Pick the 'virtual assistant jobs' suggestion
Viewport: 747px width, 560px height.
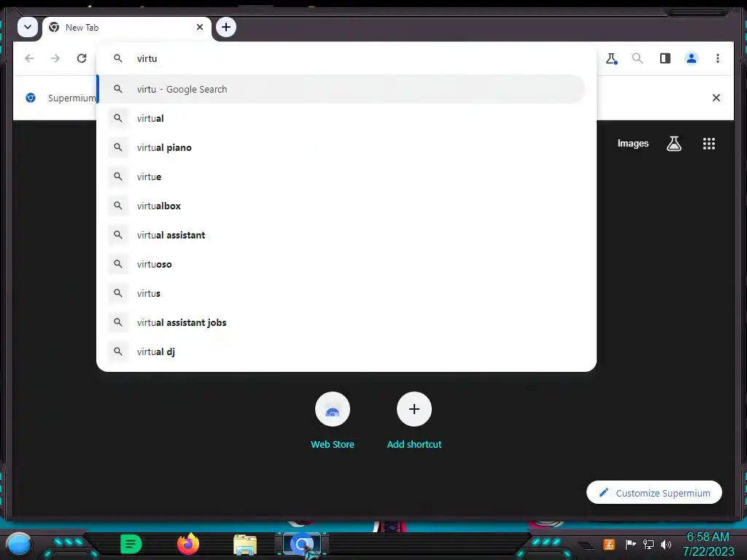(x=341, y=322)
